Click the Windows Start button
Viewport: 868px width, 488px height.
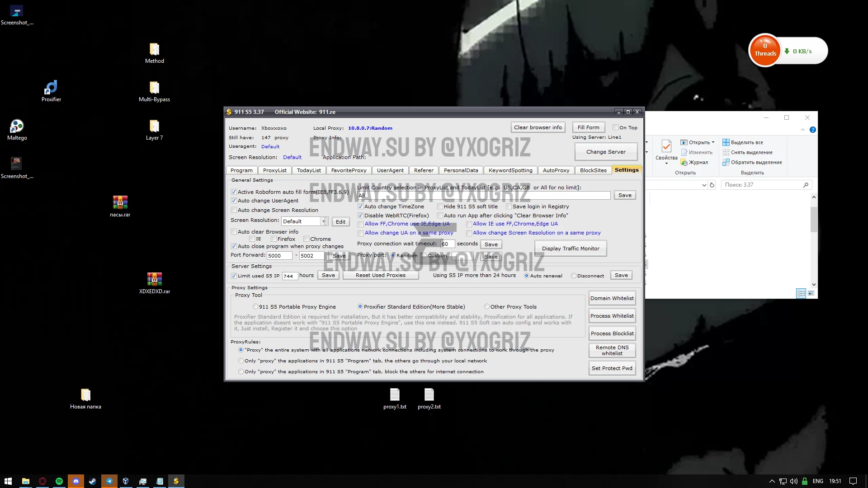pyautogui.click(x=8, y=481)
